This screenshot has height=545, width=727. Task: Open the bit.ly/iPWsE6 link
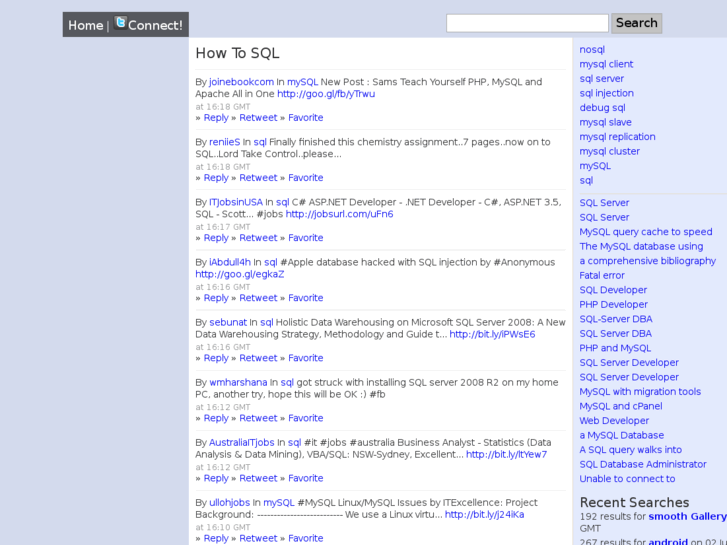[492, 334]
